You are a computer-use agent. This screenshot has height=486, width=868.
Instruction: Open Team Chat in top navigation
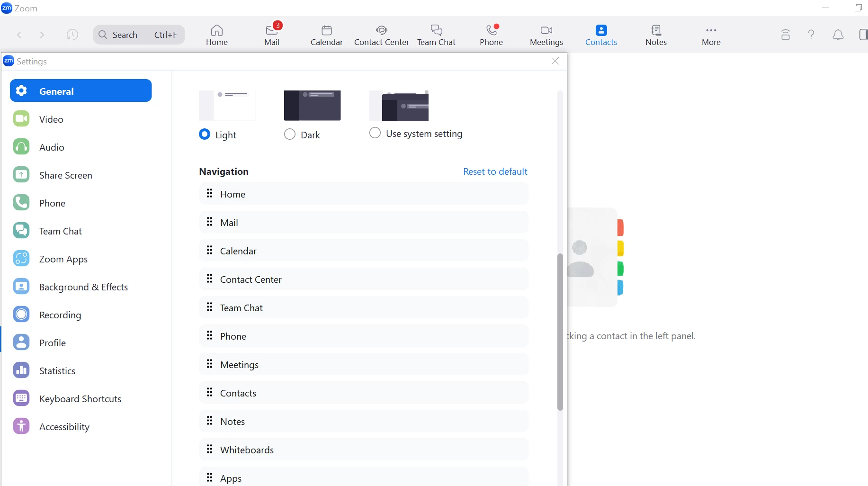coord(436,35)
